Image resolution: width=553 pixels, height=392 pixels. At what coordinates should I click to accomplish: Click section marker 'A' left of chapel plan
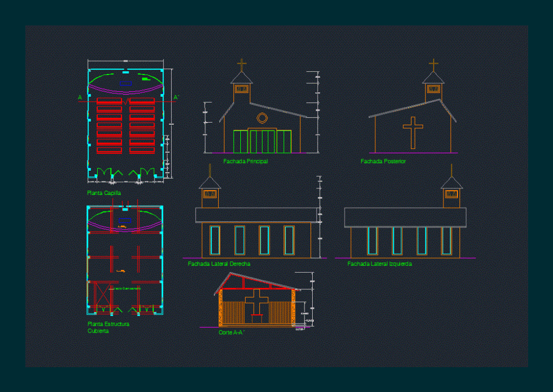point(80,97)
